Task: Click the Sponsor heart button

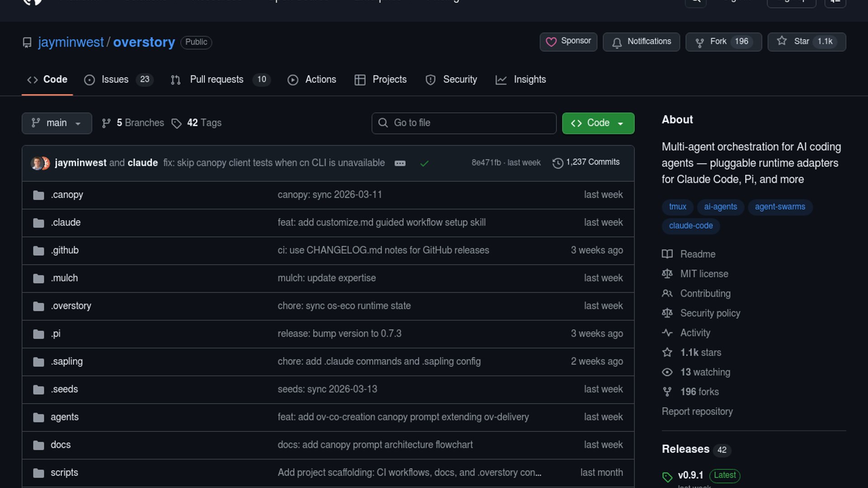Action: tap(568, 42)
